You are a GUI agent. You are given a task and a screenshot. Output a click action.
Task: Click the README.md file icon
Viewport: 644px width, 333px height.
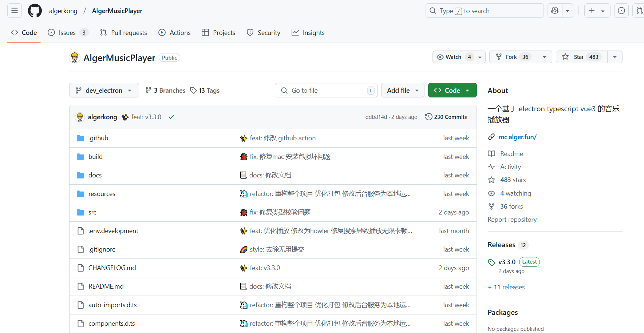(x=80, y=286)
